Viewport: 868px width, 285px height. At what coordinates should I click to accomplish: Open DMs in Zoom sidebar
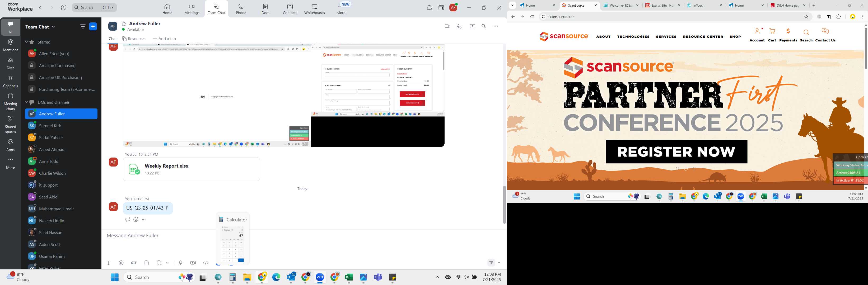pyautogui.click(x=11, y=63)
